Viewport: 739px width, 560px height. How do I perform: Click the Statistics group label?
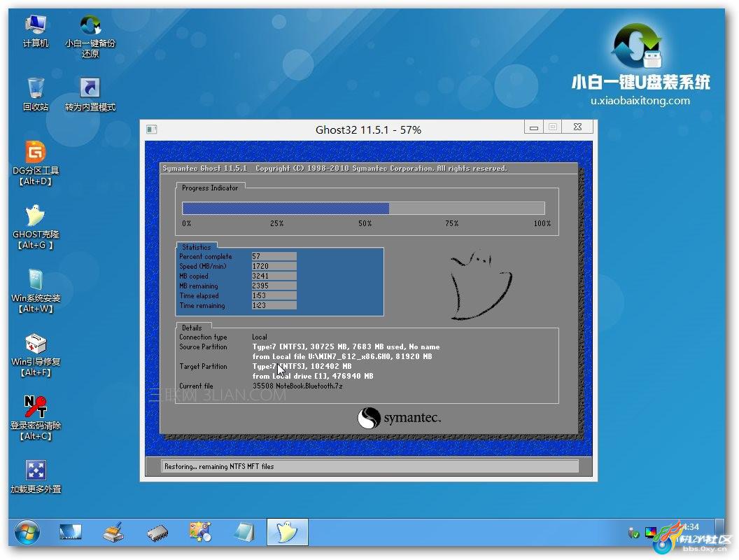coord(197,247)
